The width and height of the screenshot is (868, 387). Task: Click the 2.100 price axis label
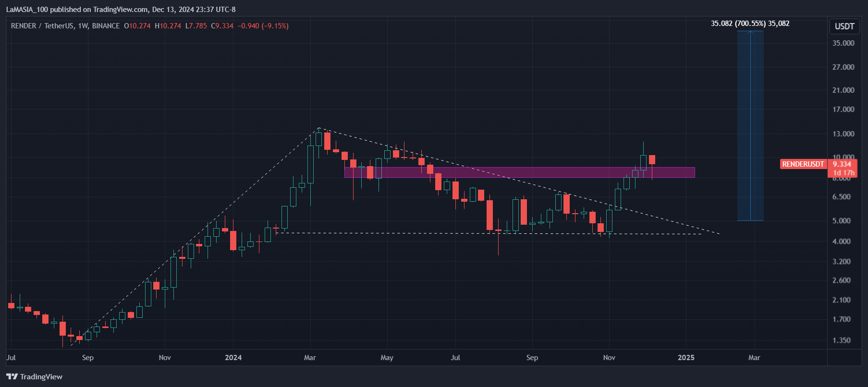841,300
